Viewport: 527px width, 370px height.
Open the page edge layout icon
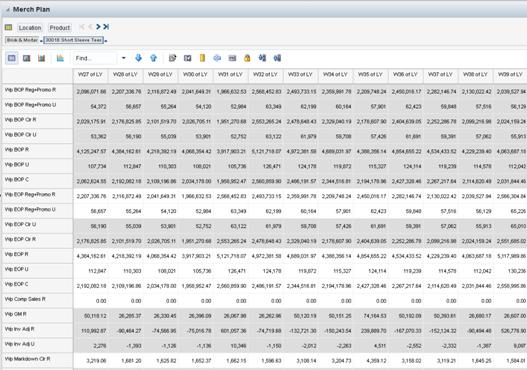click(x=8, y=27)
